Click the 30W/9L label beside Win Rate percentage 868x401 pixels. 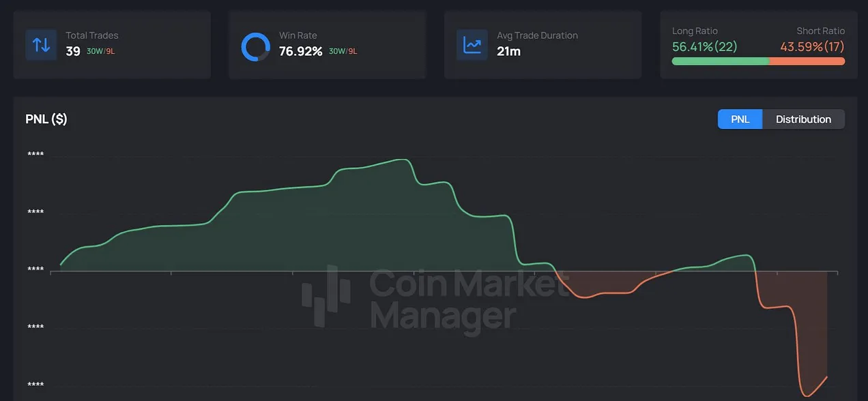point(343,51)
